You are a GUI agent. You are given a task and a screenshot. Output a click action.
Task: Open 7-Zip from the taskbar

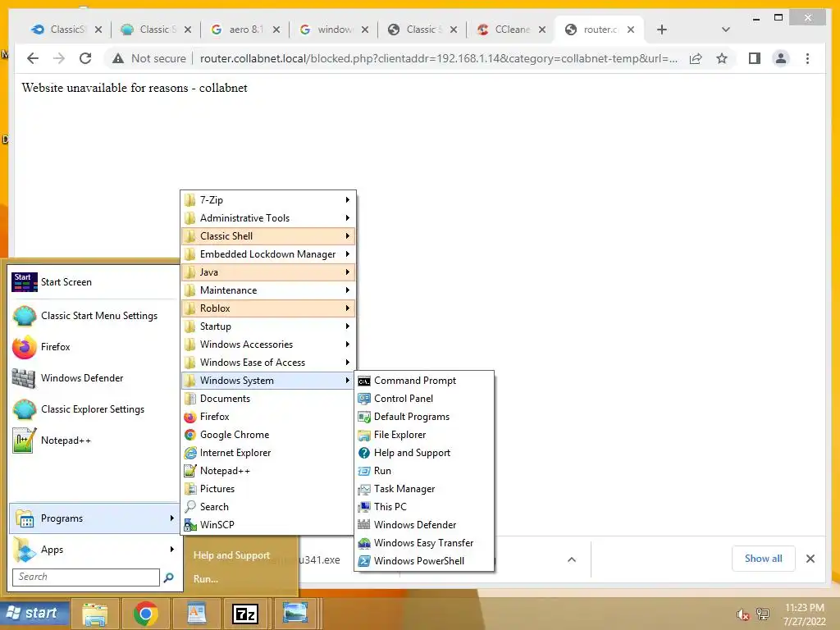tap(245, 614)
